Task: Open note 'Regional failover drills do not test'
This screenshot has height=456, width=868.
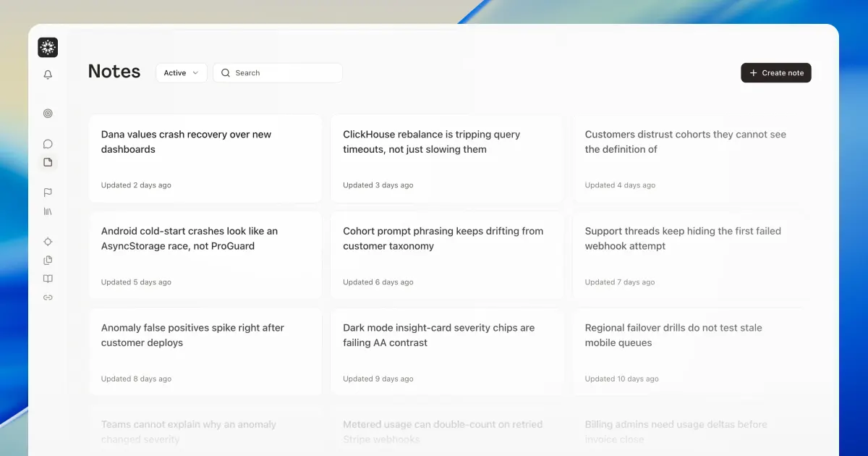Action: tap(689, 352)
